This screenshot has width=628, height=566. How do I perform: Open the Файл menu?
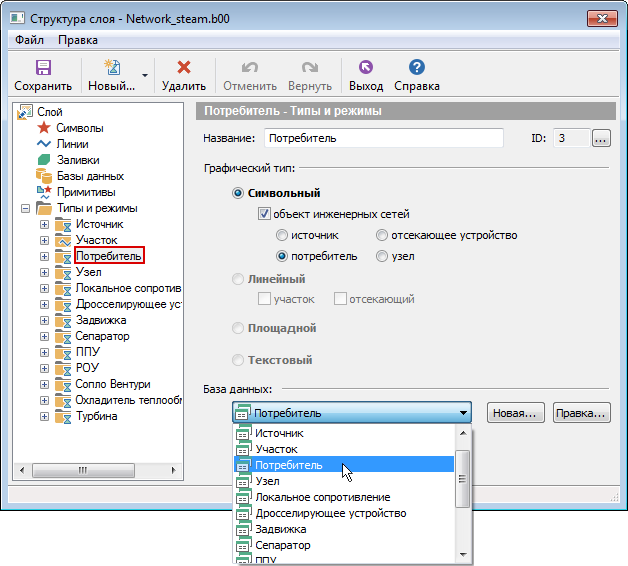click(29, 40)
